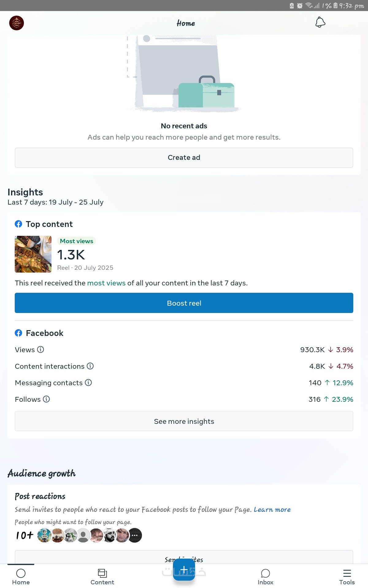Go to the Home tab
Screen dimensions: 368x588
pos(21,576)
